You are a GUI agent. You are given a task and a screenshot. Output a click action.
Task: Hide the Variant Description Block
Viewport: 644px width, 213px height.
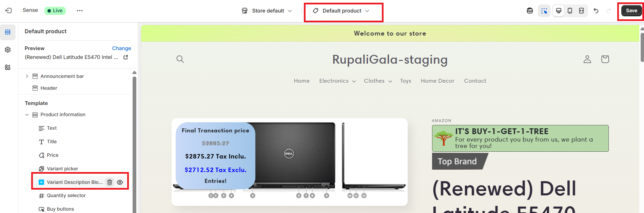click(120, 182)
